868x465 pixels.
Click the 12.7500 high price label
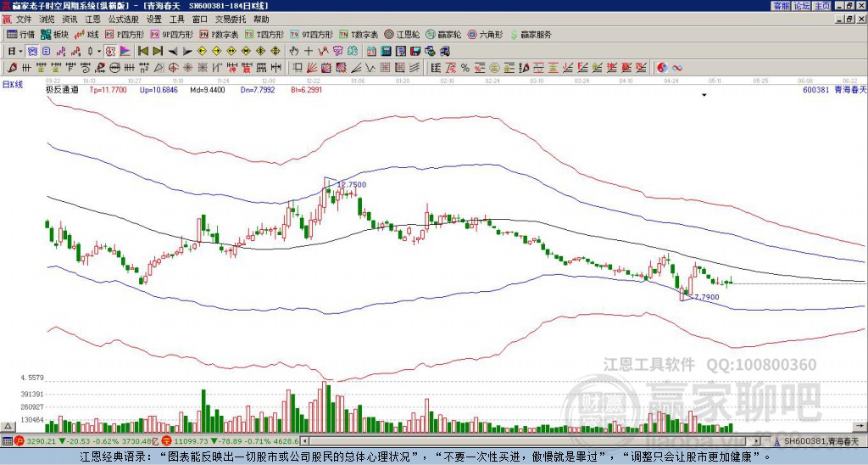[x=352, y=185]
